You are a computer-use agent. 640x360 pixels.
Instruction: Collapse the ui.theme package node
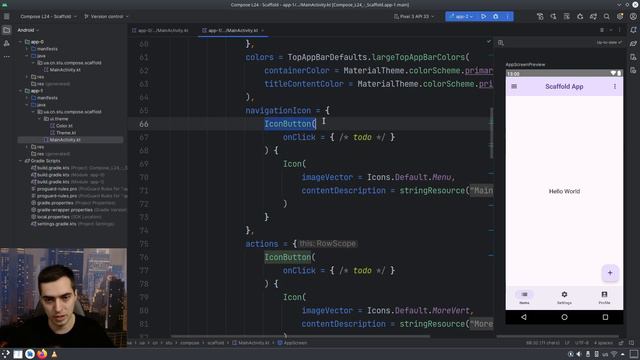pyautogui.click(x=40, y=119)
